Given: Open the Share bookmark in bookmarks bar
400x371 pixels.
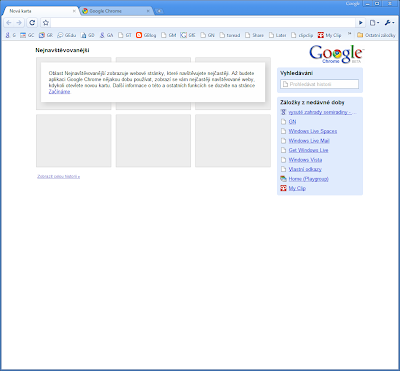Looking at the screenshot, I should click(x=254, y=35).
